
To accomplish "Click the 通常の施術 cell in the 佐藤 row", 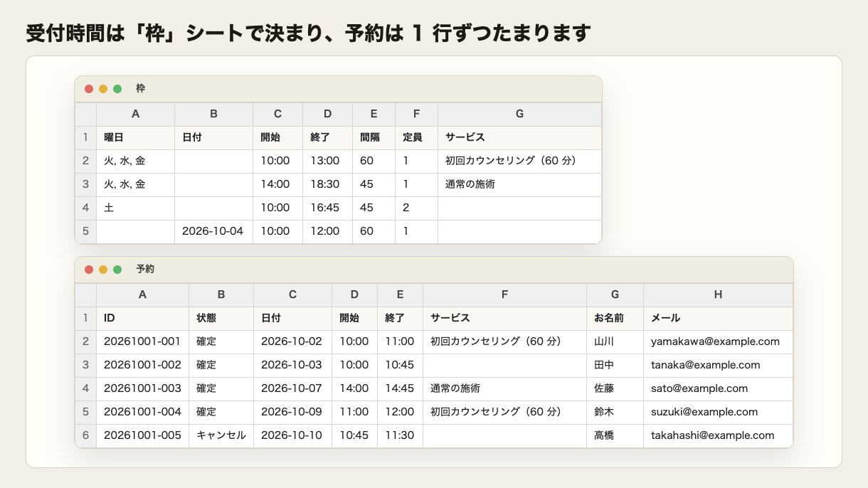I will click(505, 389).
